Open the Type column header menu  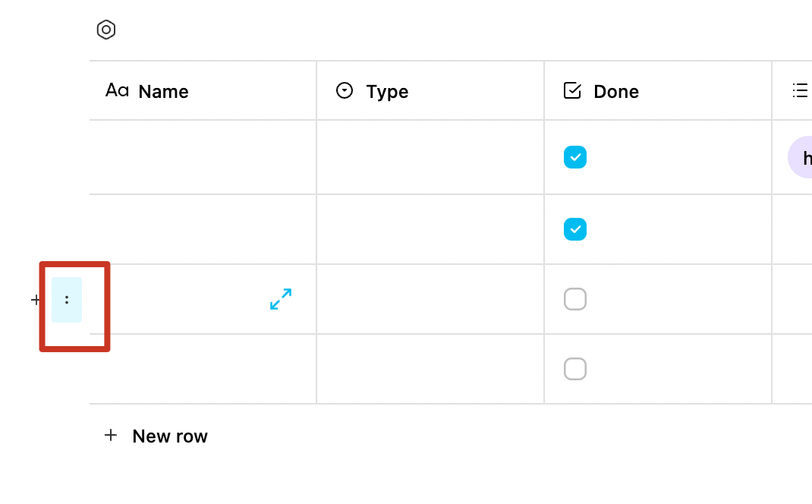pyautogui.click(x=386, y=92)
